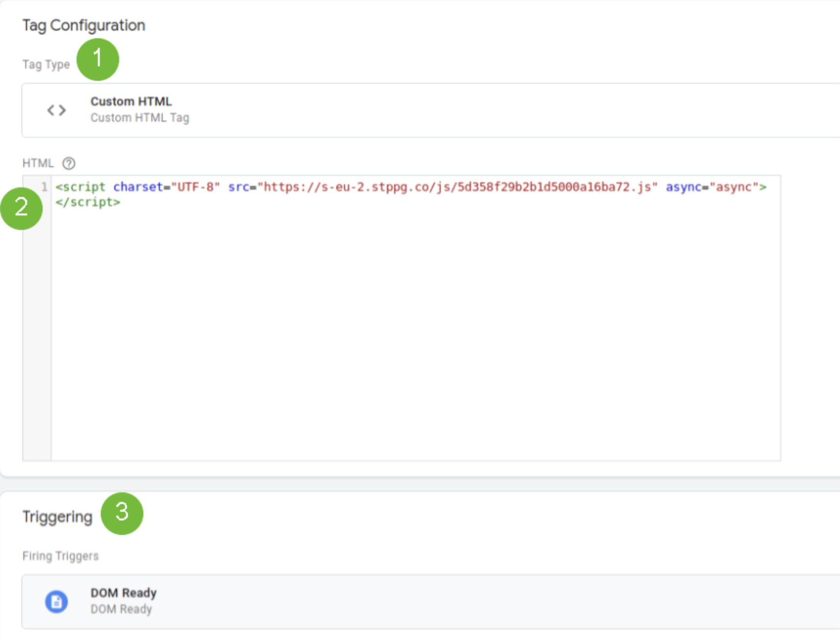The image size is (840, 640).
Task: Click the Triggering section heading
Action: point(57,517)
